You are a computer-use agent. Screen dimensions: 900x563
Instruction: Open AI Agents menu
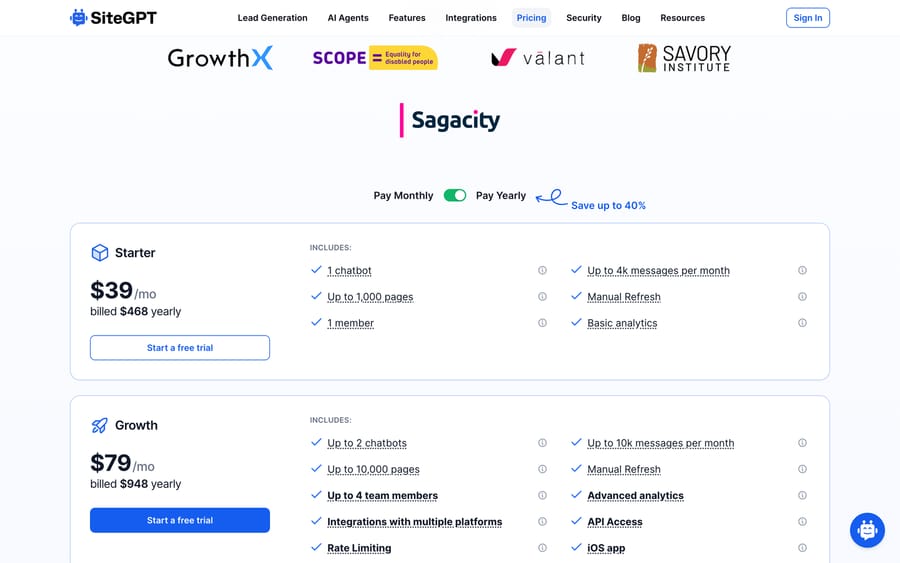(348, 18)
